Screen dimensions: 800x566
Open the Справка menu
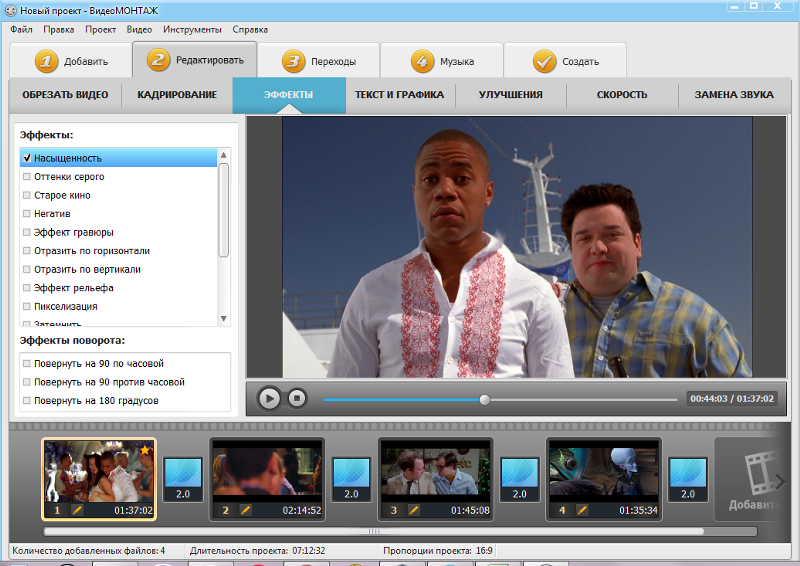(x=250, y=30)
